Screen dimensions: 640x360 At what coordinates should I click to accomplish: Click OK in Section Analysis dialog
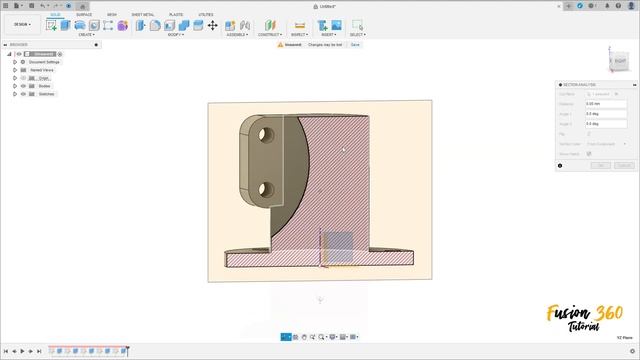pos(600,165)
